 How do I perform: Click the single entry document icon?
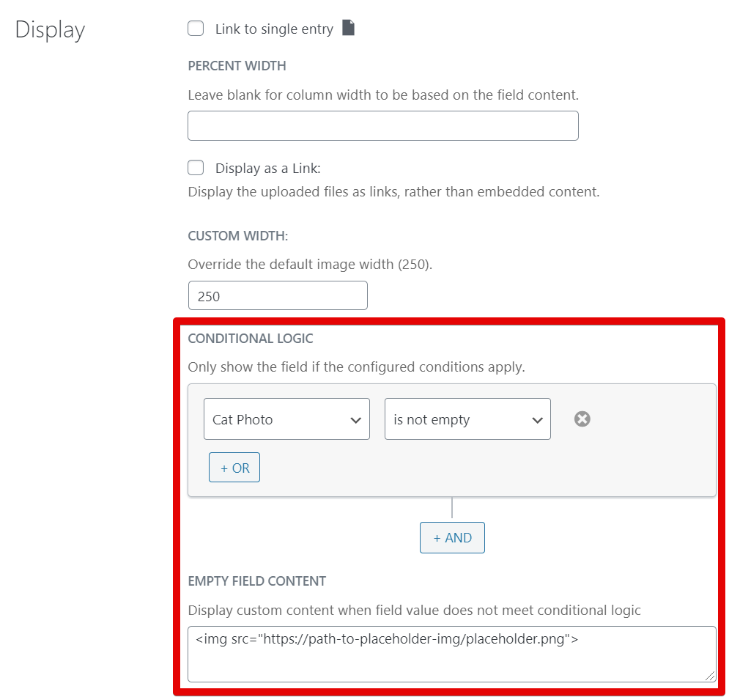(349, 29)
